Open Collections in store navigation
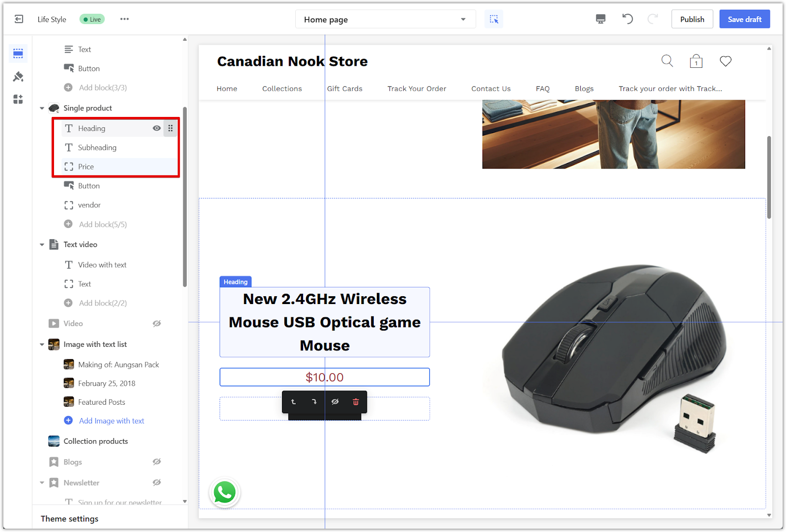Viewport: 786px width, 532px height. [282, 88]
